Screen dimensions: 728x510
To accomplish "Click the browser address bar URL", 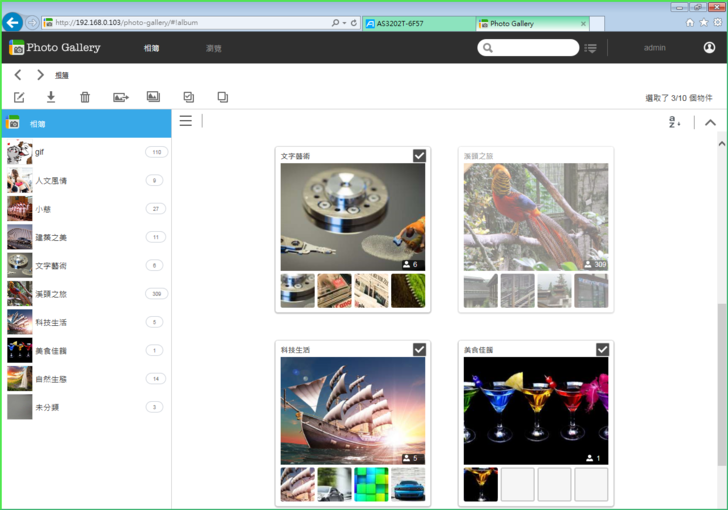I will coord(126,22).
